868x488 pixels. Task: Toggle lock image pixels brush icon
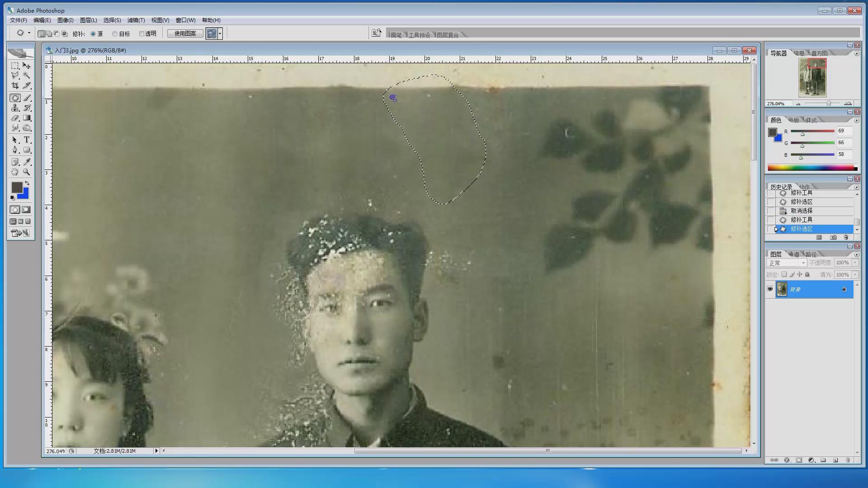pyautogui.click(x=792, y=274)
